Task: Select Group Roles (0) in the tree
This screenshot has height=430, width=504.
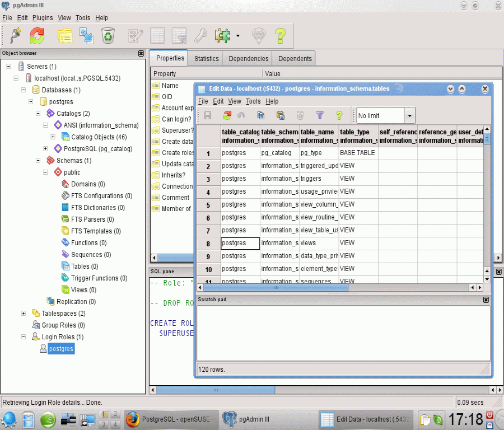Action: click(x=63, y=325)
